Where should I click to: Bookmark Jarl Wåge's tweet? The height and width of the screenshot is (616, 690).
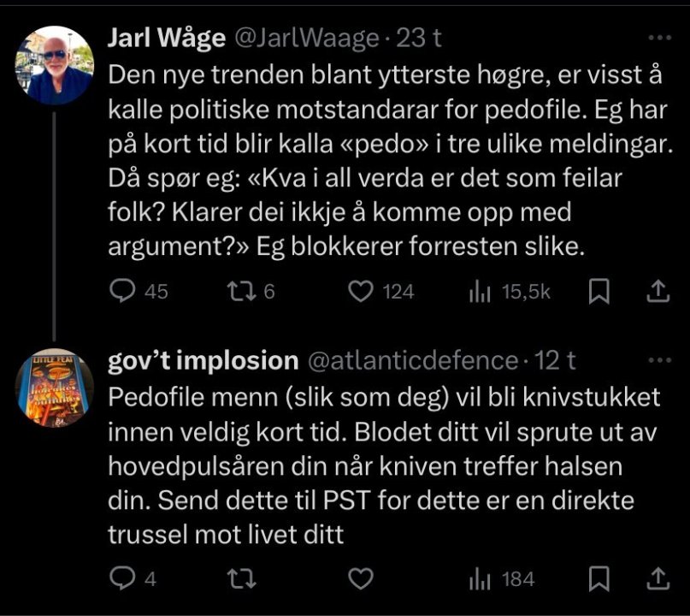tap(600, 292)
